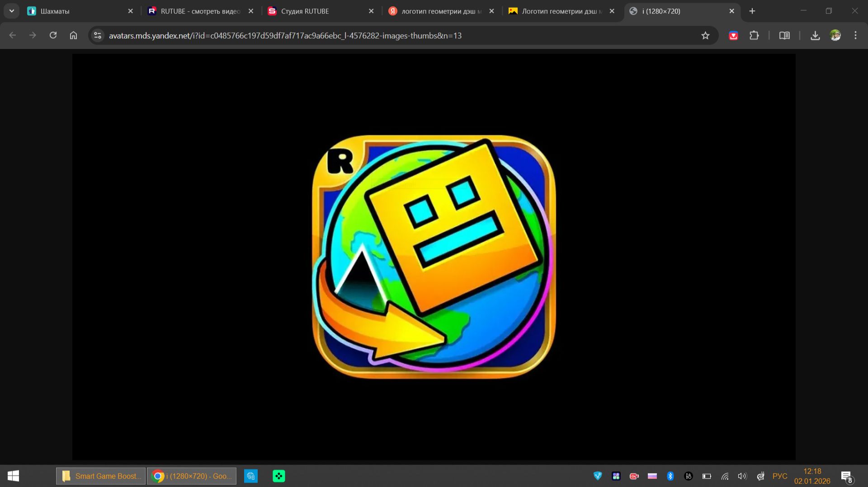This screenshot has height=487, width=868.
Task: Toggle the bookmark star for this page
Action: (x=705, y=35)
